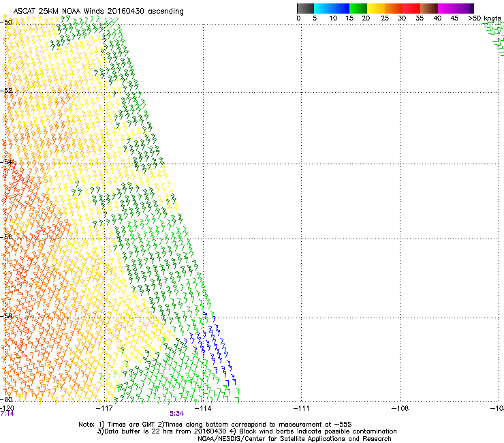Click the brown 35-40 knots legend swatch
The image size is (504, 443).
(x=429, y=8)
